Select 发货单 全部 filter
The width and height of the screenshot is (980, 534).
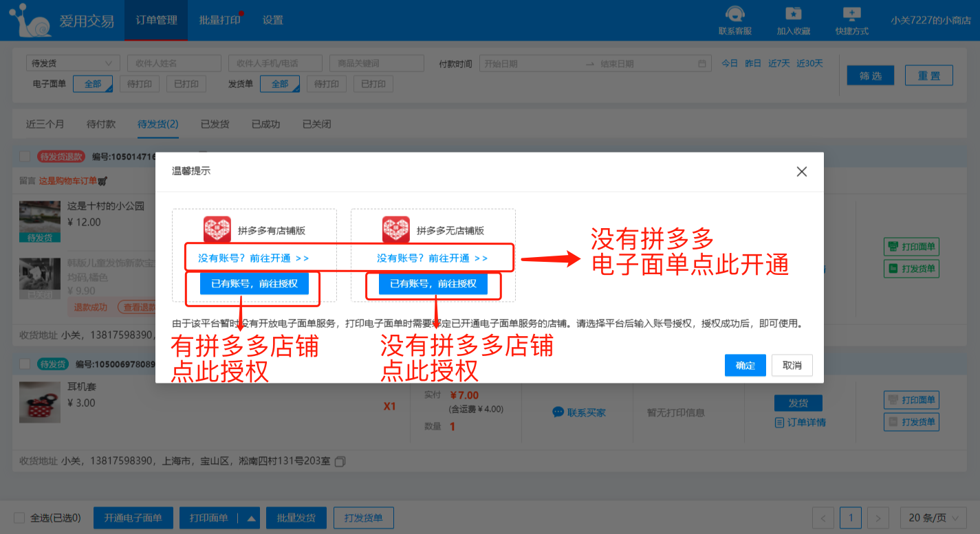280,84
